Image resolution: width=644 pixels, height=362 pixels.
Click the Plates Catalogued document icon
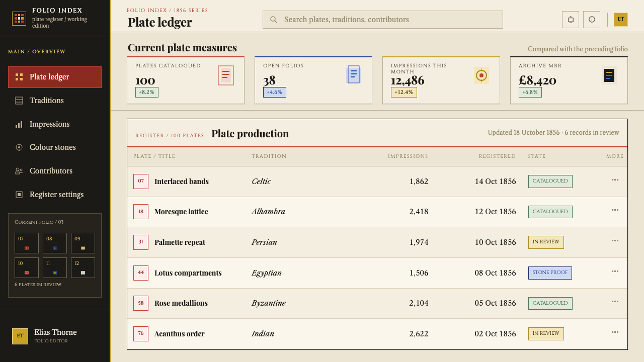pyautogui.click(x=226, y=75)
